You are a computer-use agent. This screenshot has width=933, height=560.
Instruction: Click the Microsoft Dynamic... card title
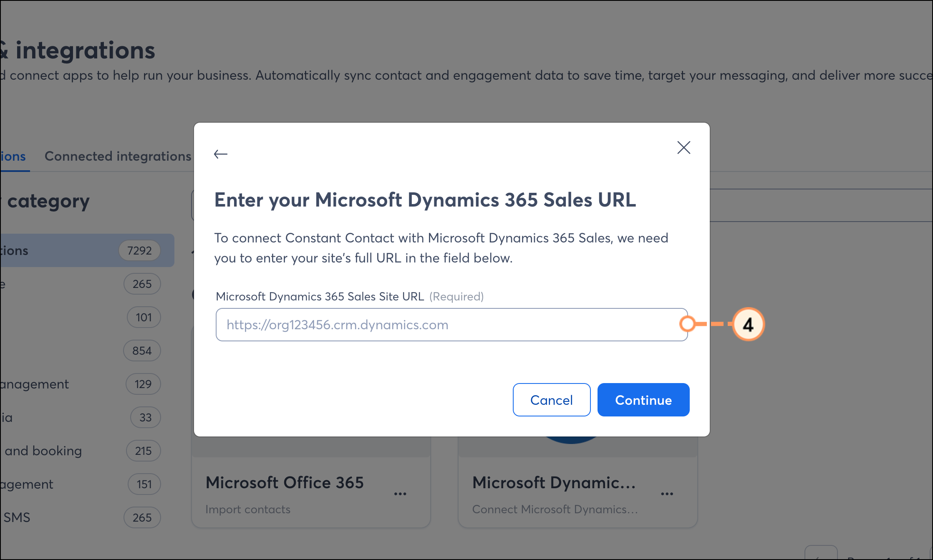point(554,482)
